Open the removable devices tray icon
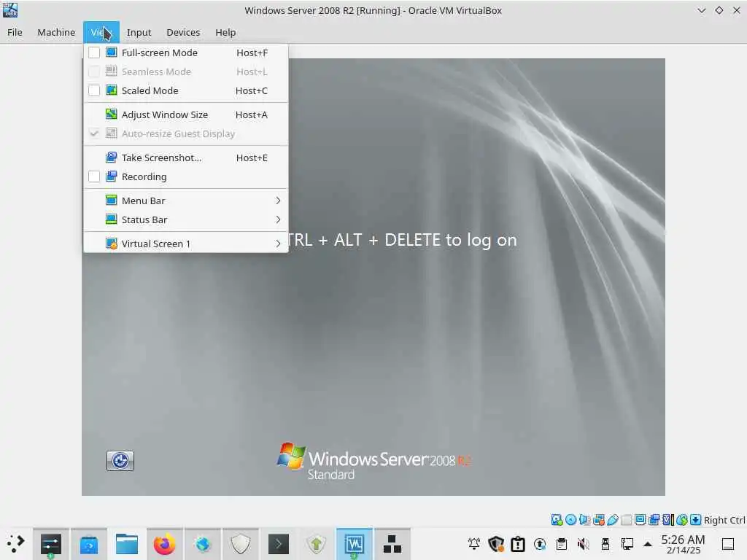Viewport: 747px width, 560px height. pos(605,543)
